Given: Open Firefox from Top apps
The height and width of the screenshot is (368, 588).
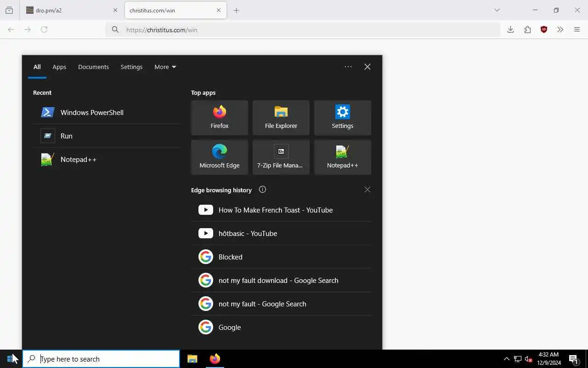Looking at the screenshot, I should [220, 118].
